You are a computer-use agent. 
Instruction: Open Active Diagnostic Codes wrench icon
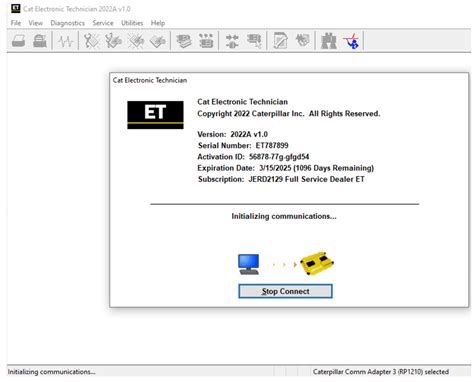[91, 41]
